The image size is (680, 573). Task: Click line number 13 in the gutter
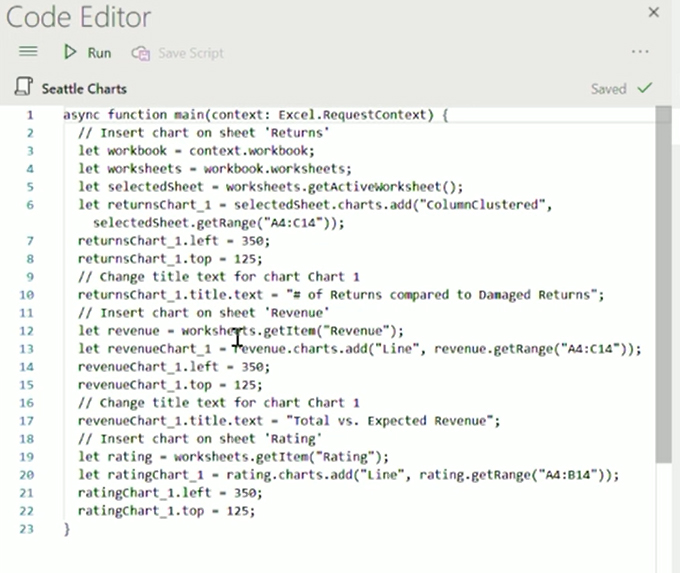(28, 349)
